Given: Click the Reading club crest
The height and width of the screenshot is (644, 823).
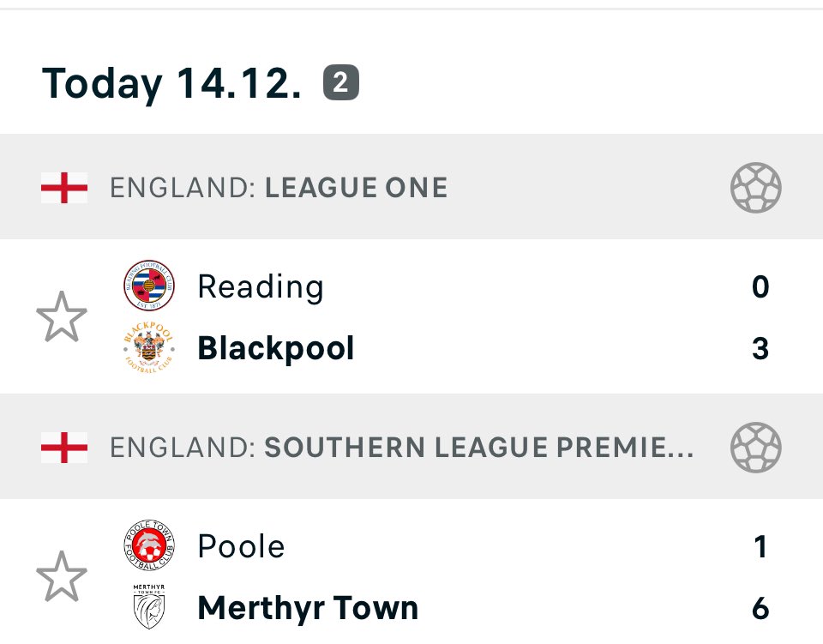Looking at the screenshot, I should click(x=149, y=286).
